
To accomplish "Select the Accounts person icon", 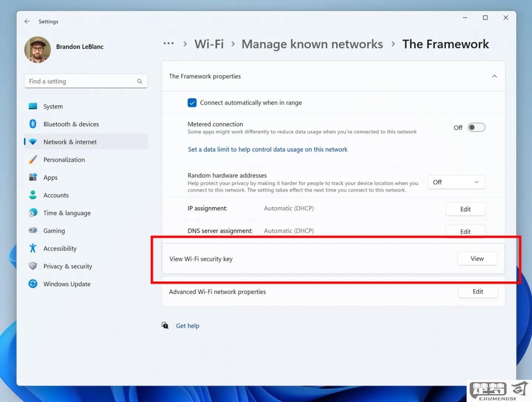I will tap(33, 195).
